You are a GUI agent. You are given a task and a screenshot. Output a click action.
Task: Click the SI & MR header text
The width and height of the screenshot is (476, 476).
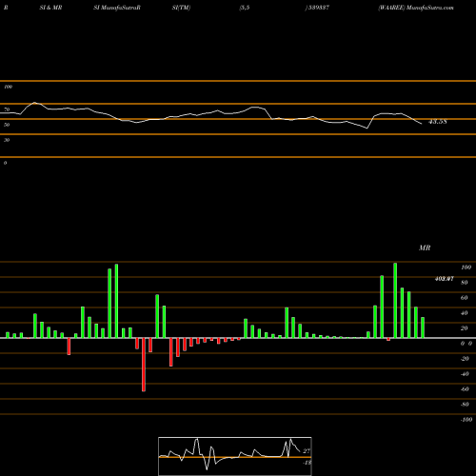point(50,8)
